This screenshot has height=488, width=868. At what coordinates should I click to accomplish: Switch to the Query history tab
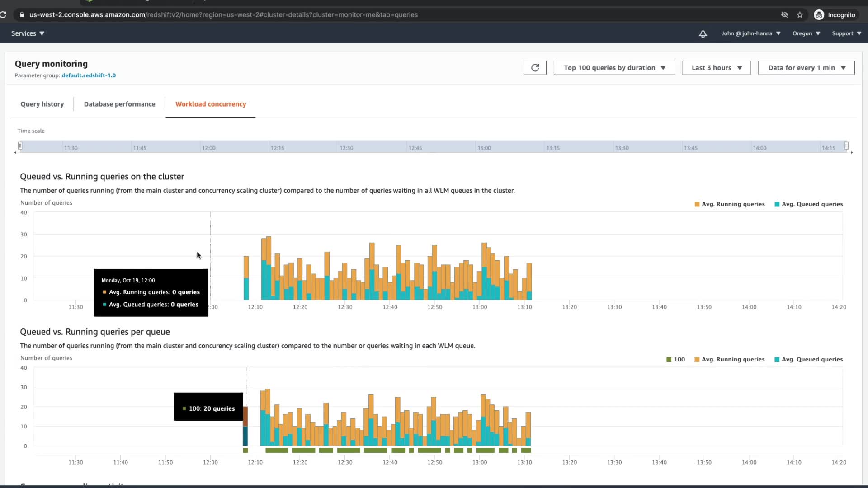[x=42, y=104]
